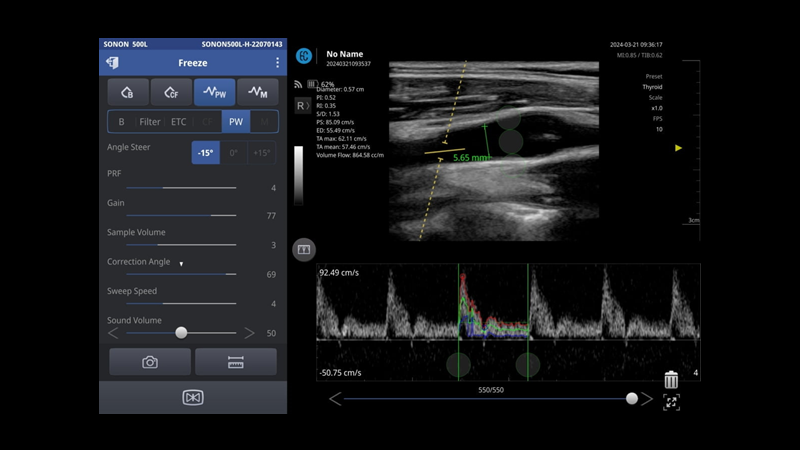
Task: Switch to the Filter tab
Action: click(150, 122)
